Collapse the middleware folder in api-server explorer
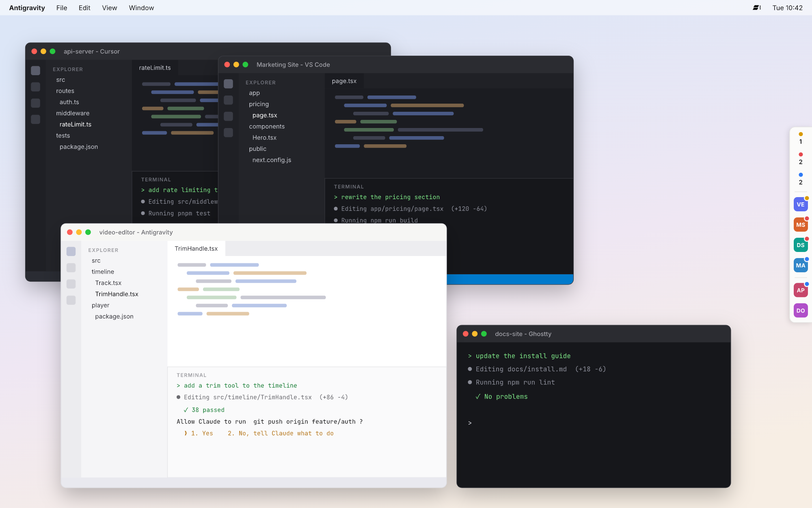The image size is (812, 508). coord(73,113)
